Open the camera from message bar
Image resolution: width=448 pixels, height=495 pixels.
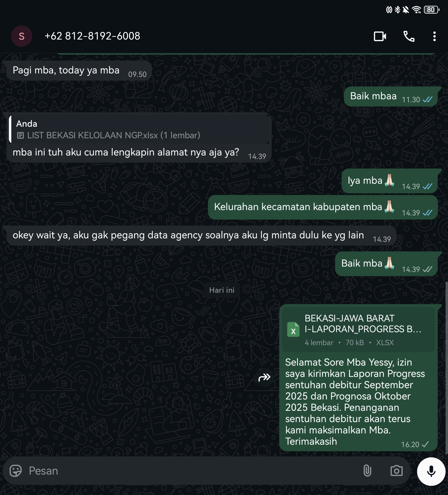(x=396, y=471)
